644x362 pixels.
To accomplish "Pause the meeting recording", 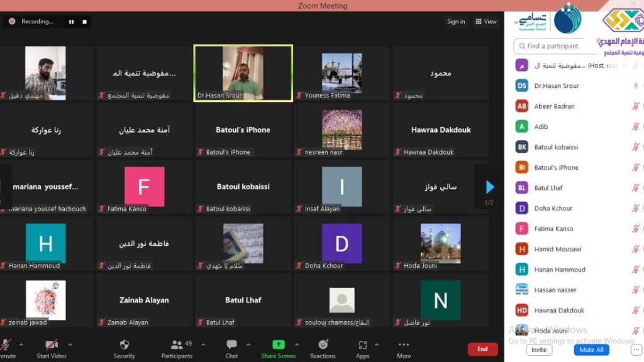I will point(71,21).
